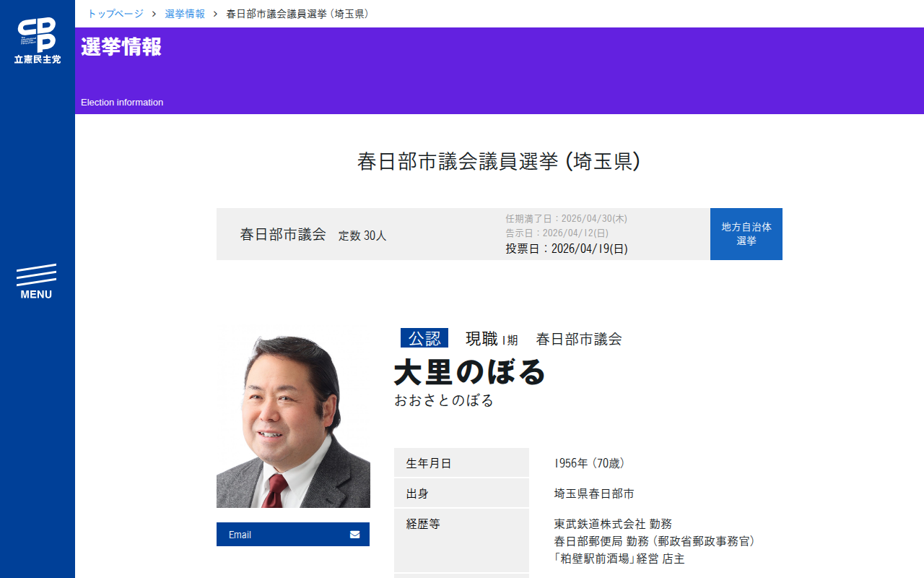Click 投票日：2026/04/19(日)

tap(567, 249)
